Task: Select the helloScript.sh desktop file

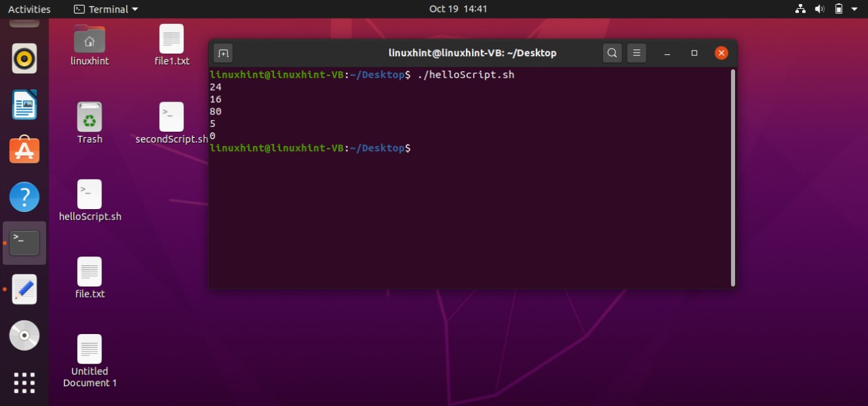Action: click(90, 195)
